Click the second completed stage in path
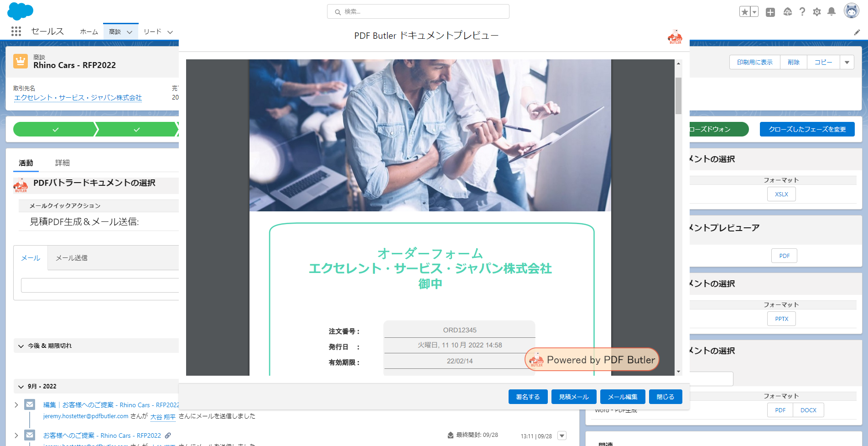 click(136, 130)
